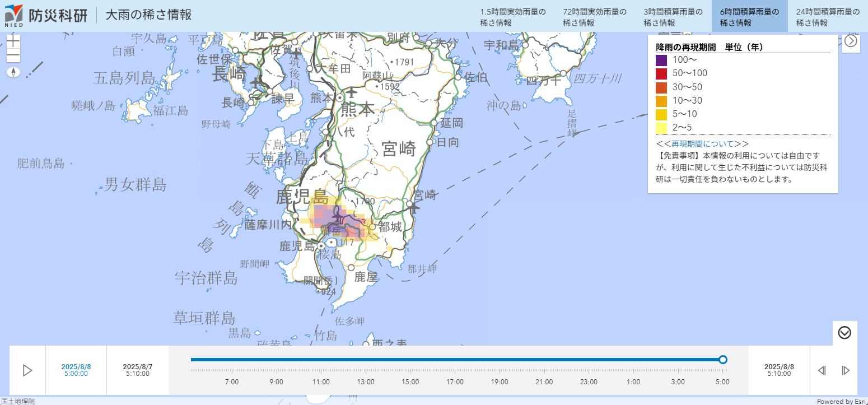
Task: Switch to 1.5時間実効雨量の稀さ情報 tab
Action: (x=512, y=17)
